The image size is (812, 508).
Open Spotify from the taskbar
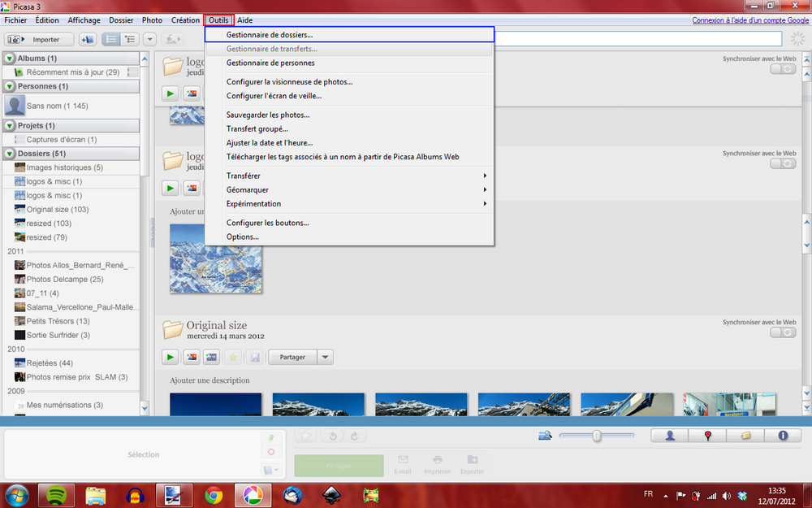[x=57, y=496]
